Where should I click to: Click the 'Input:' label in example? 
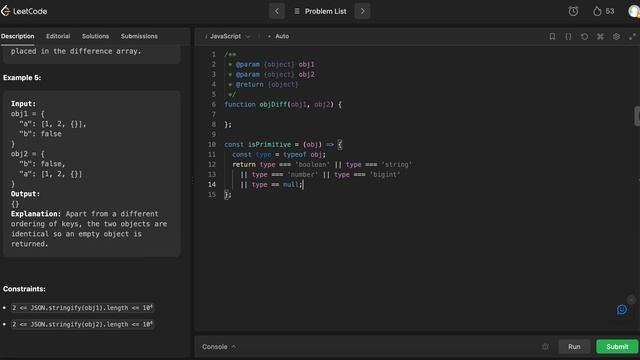[x=23, y=104]
